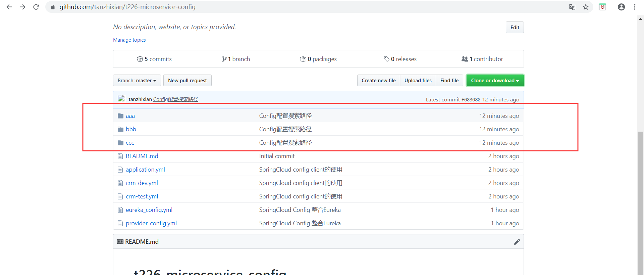
Task: Click file icon for application.yml
Action: pos(120,170)
